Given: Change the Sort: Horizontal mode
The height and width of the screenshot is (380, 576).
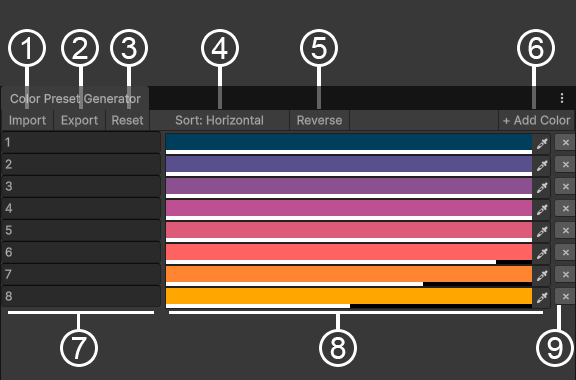Looking at the screenshot, I should [x=220, y=120].
